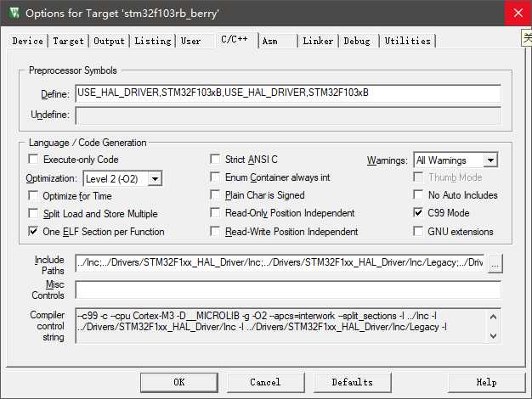The width and height of the screenshot is (532, 399).
Task: Open the Help button
Action: click(x=487, y=382)
